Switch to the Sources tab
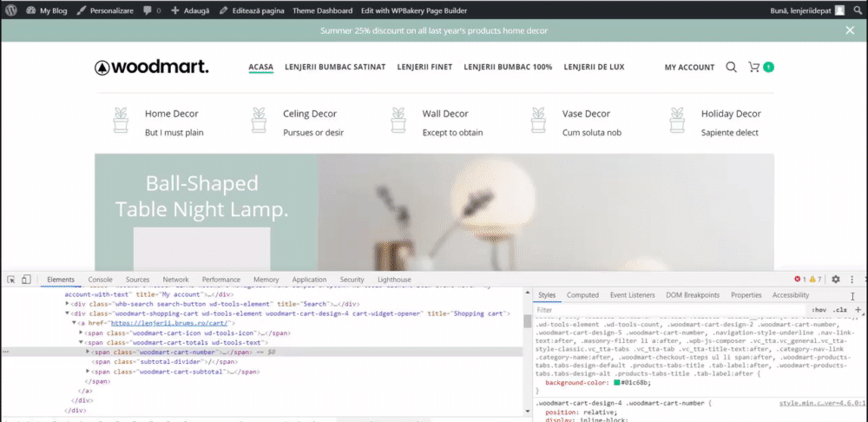Screen dimensions: 868x422 137,280
